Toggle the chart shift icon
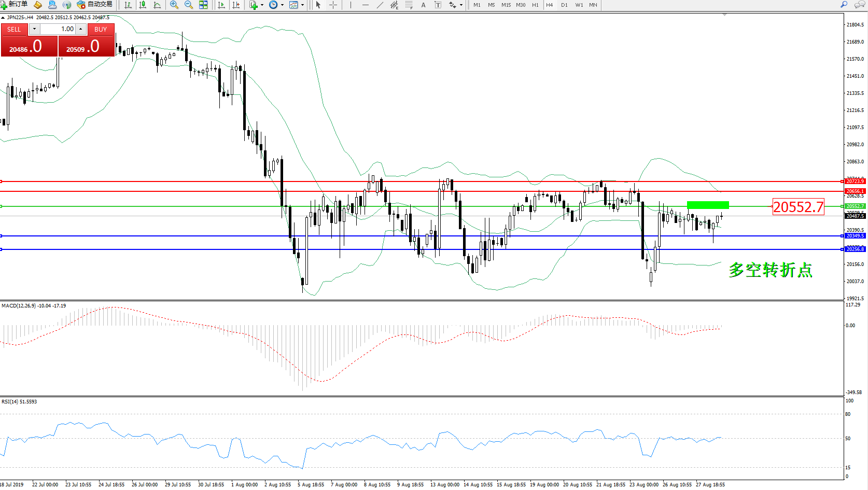 click(236, 5)
